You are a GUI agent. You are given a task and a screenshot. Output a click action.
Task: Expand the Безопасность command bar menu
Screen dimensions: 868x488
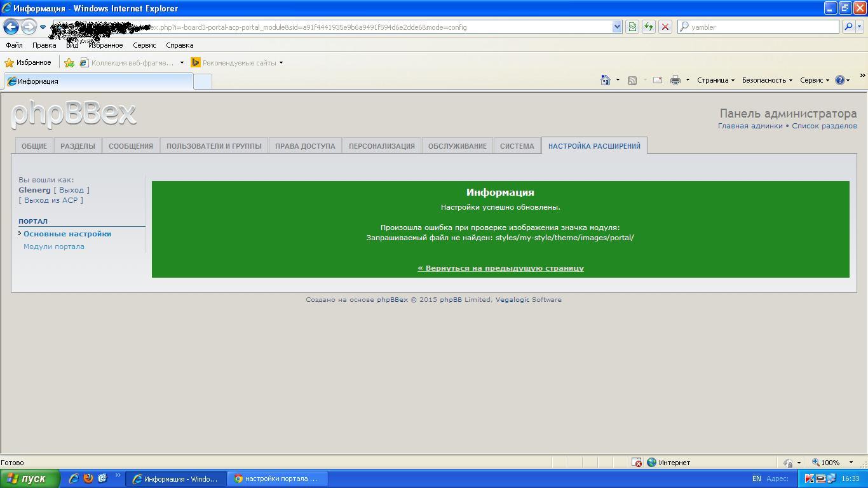(766, 80)
